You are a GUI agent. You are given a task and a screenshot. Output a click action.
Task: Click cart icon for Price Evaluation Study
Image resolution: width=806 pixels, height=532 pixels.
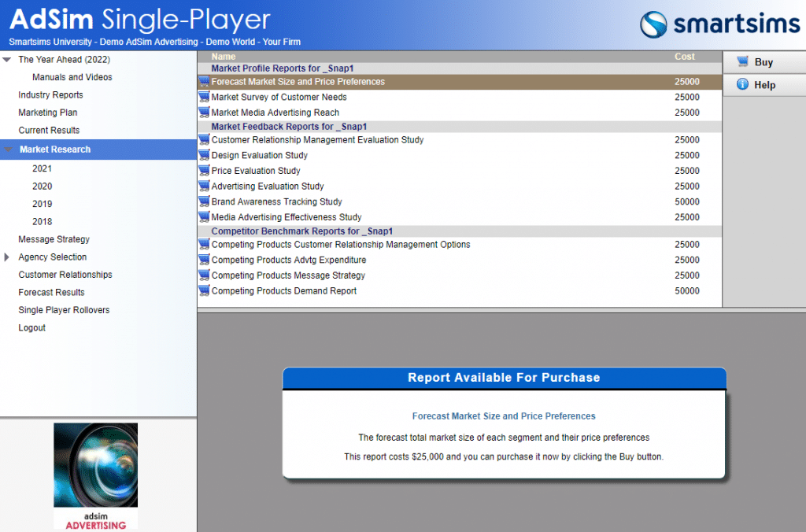[x=204, y=171]
